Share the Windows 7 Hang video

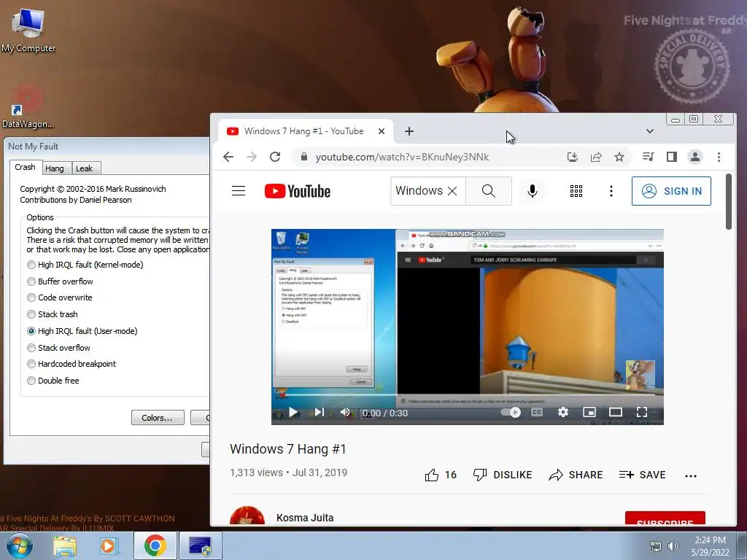(x=576, y=475)
